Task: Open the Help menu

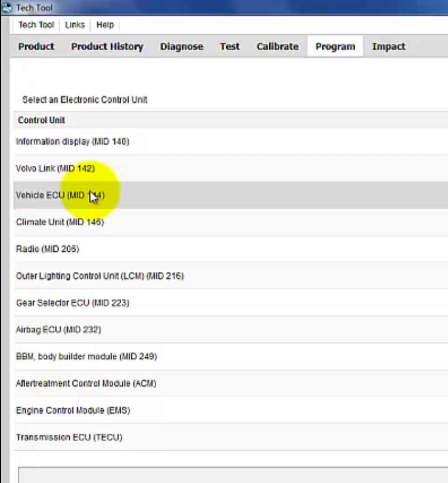Action: click(104, 25)
